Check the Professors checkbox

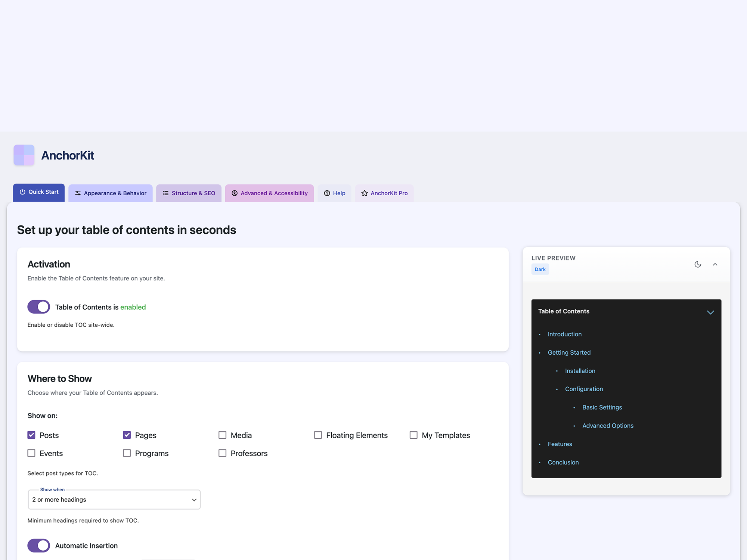tap(222, 453)
